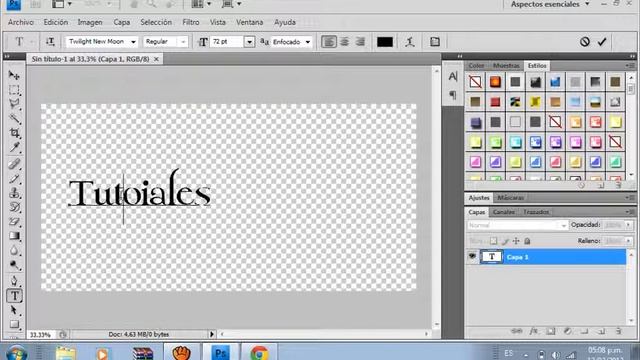This screenshot has height=360, width=640.
Task: Open Google Chrome from taskbar
Action: (x=260, y=352)
